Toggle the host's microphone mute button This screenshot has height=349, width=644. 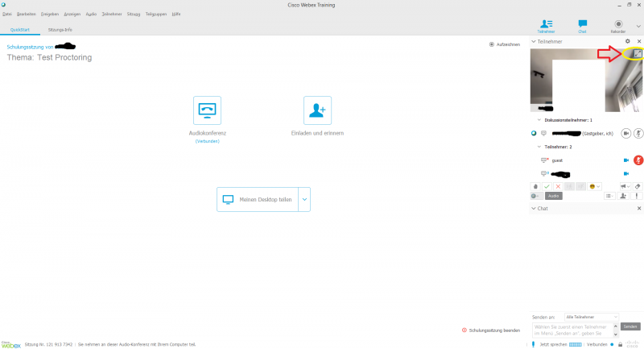point(638,133)
